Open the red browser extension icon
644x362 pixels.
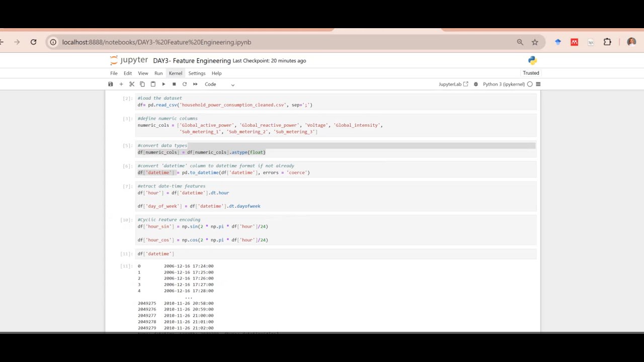574,42
